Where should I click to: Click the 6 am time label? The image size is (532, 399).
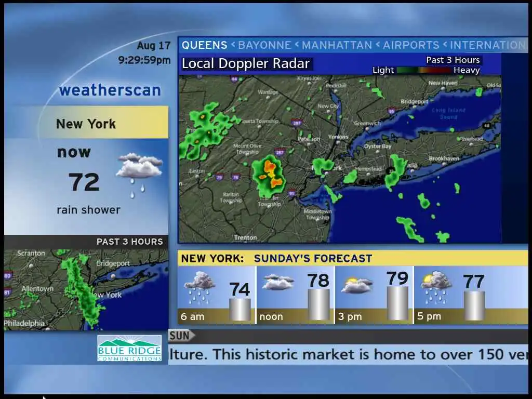tap(192, 316)
